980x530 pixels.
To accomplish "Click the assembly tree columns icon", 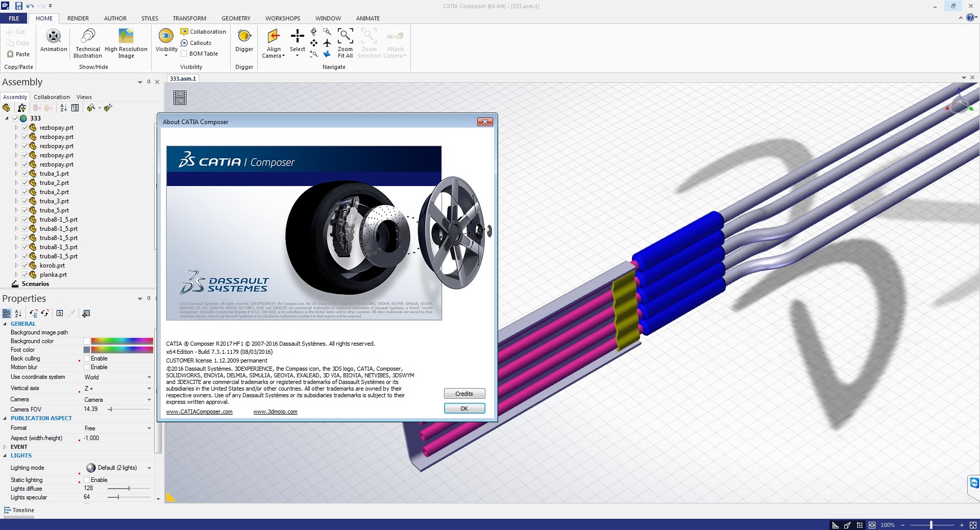I will 75,108.
